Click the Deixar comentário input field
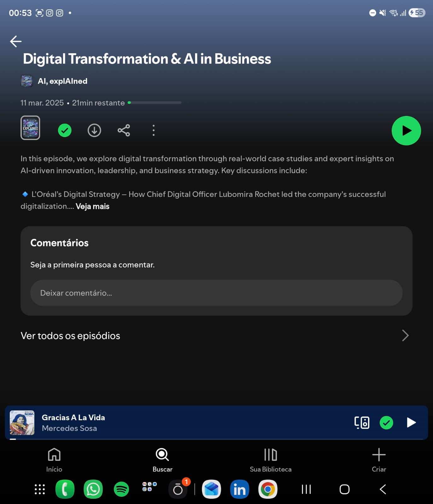433x504 pixels. pos(216,293)
